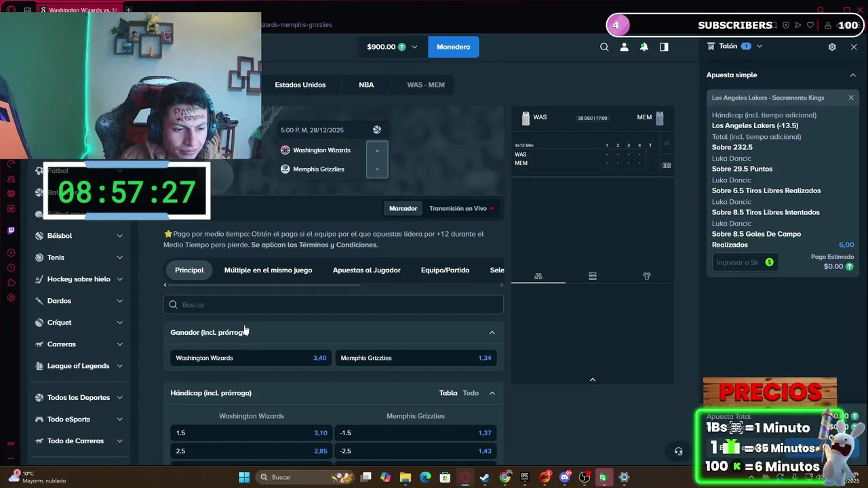Click the League of Legends icon
The height and width of the screenshot is (488, 868).
click(x=39, y=366)
